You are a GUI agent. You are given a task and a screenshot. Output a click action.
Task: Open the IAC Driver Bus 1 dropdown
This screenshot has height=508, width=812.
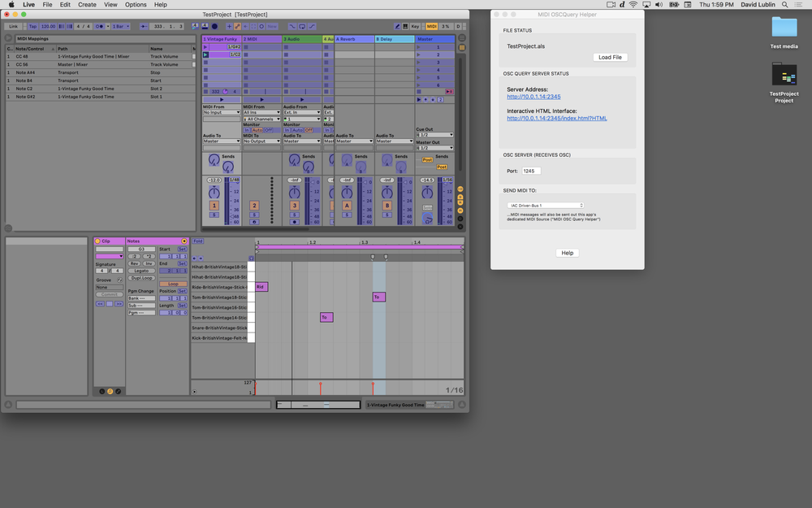tap(546, 206)
